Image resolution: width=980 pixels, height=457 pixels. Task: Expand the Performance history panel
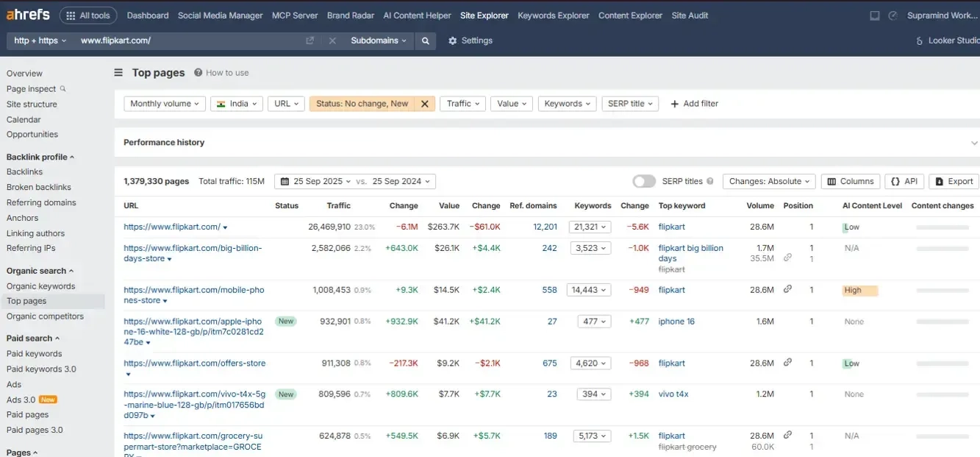974,143
